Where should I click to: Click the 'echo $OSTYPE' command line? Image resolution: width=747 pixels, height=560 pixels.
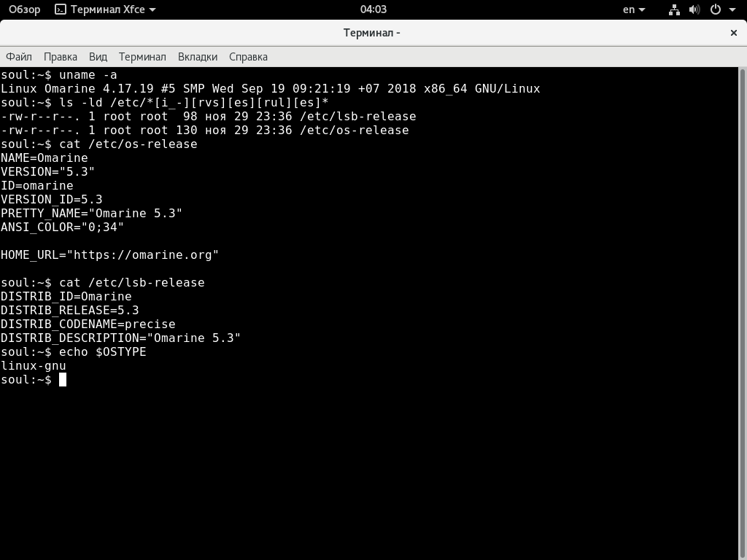point(74,351)
